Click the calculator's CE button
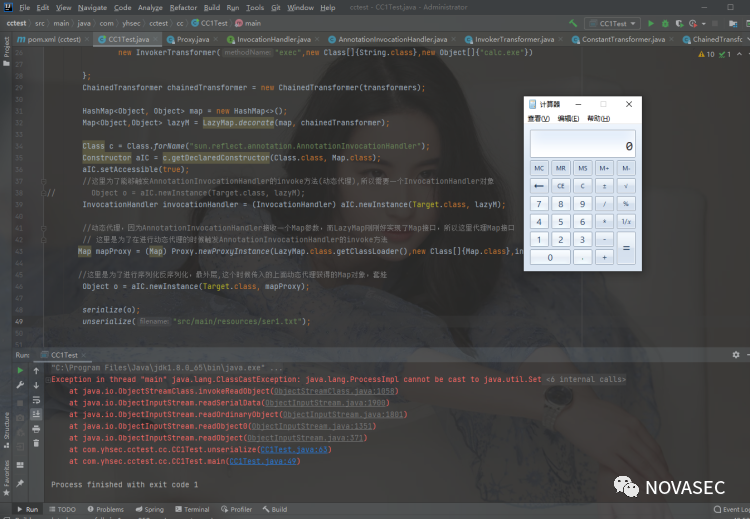 click(x=561, y=186)
